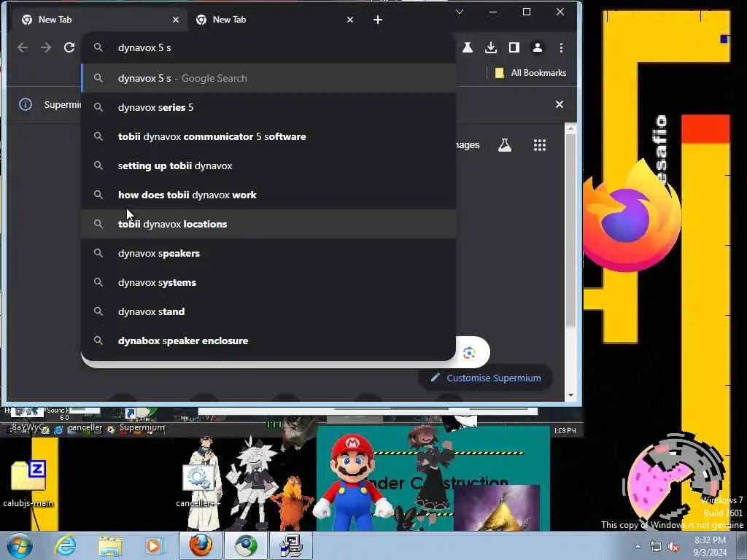Go forward using the browser forward arrow
The width and height of the screenshot is (747, 560).
[46, 47]
